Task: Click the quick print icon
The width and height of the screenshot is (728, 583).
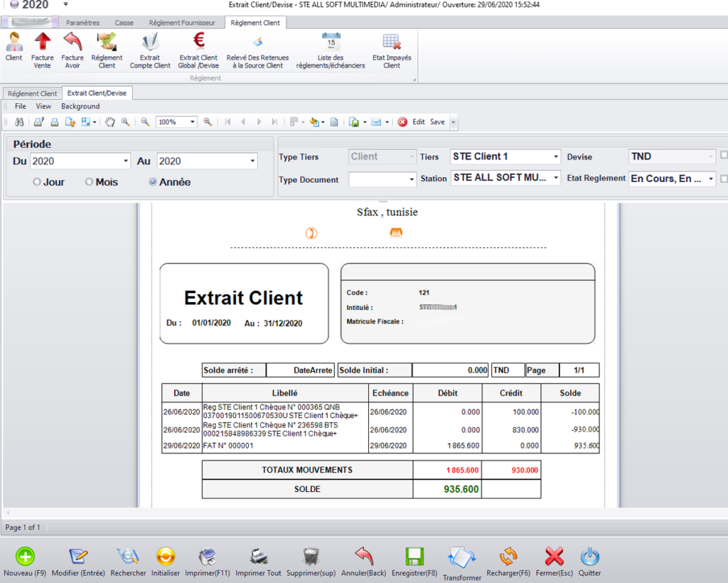Action: [54, 122]
